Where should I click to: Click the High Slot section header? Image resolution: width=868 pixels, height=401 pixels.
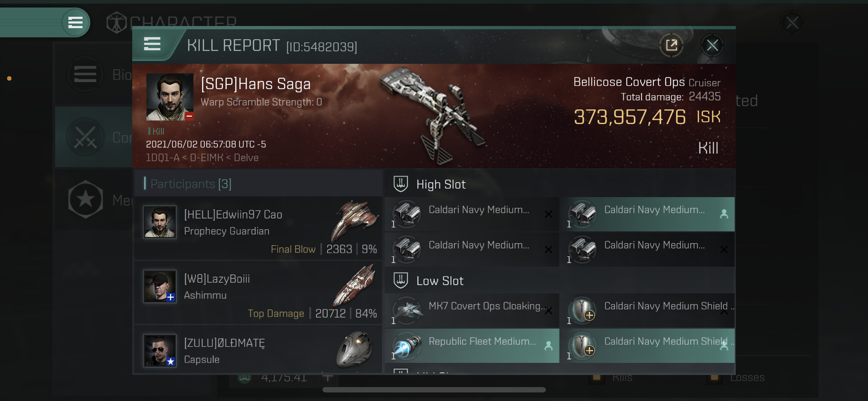[441, 184]
